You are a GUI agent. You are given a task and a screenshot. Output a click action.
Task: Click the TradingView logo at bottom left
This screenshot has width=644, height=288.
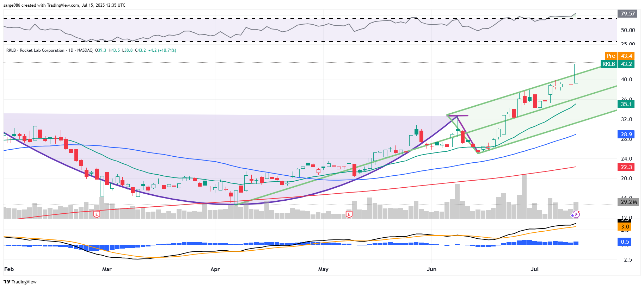coord(20,282)
